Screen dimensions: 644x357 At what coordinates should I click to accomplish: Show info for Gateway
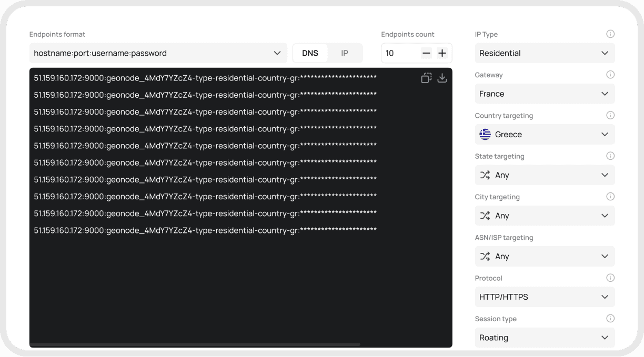610,75
